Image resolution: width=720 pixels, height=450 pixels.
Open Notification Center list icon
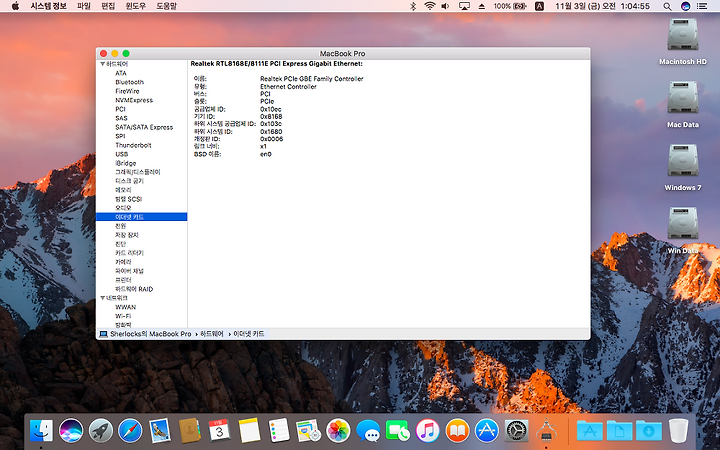click(702, 6)
